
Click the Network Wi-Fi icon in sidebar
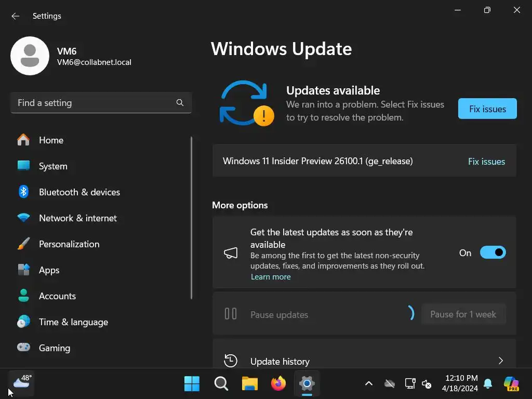pyautogui.click(x=23, y=218)
